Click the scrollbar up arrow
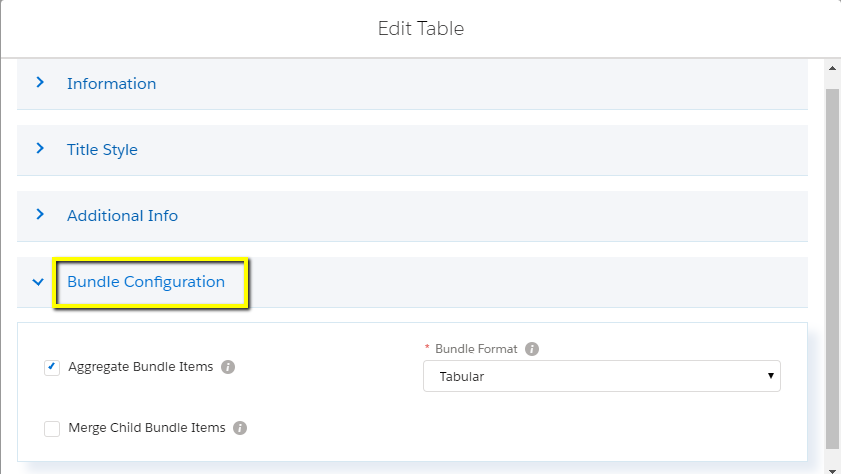This screenshot has width=841, height=474. tap(832, 68)
